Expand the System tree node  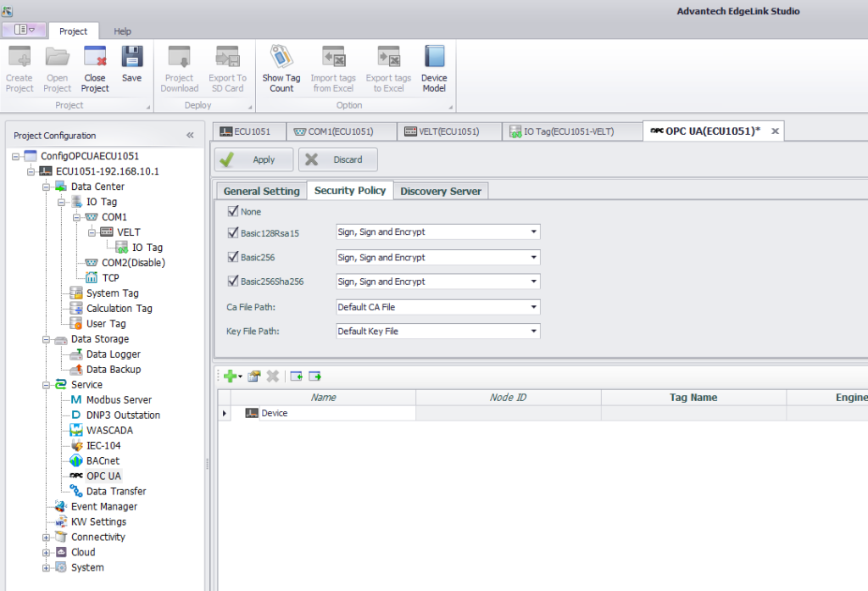(47, 568)
